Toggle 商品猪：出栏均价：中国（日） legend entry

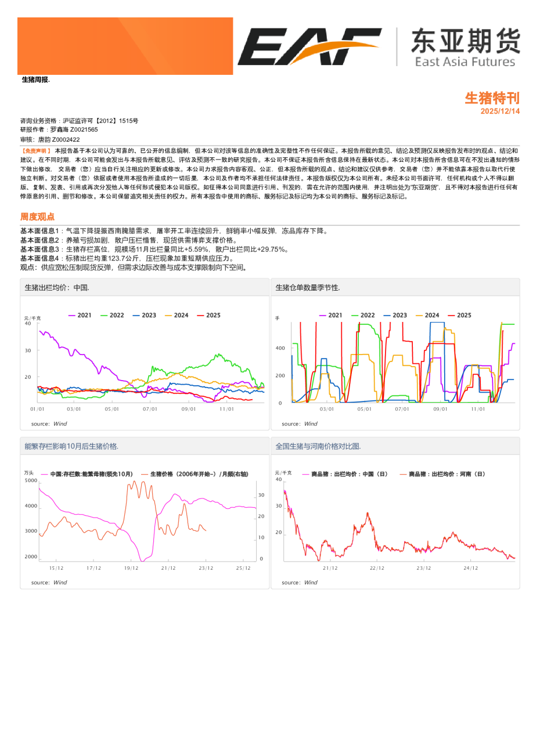point(345,474)
